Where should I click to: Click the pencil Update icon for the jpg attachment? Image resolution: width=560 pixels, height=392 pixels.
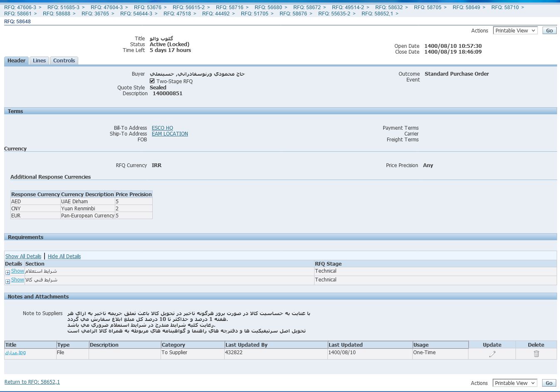pos(492,354)
